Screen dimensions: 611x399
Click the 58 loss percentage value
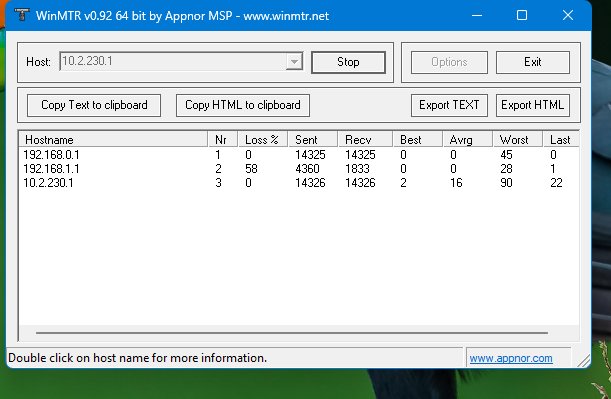click(251, 169)
